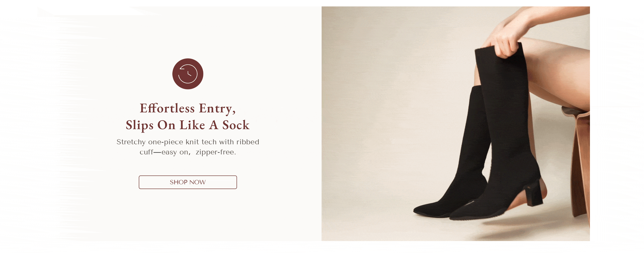The image size is (644, 253).
Task: Click the word "Sock" in the headline
Action: (x=236, y=125)
